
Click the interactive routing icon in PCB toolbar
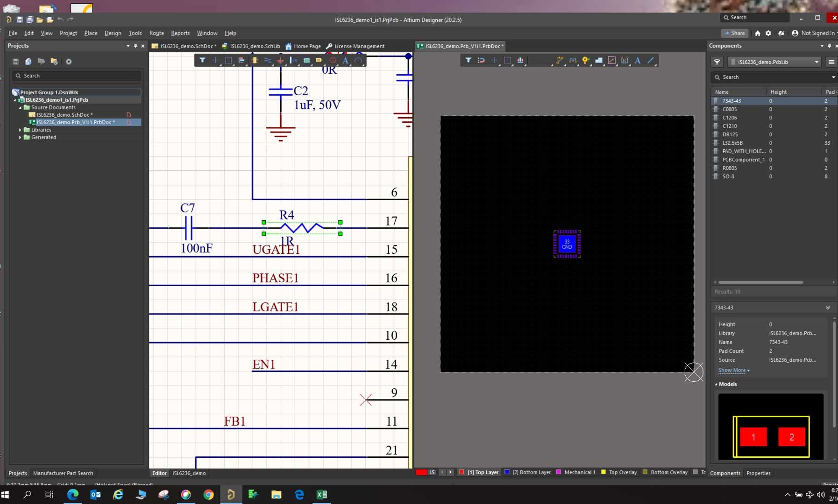tap(559, 61)
